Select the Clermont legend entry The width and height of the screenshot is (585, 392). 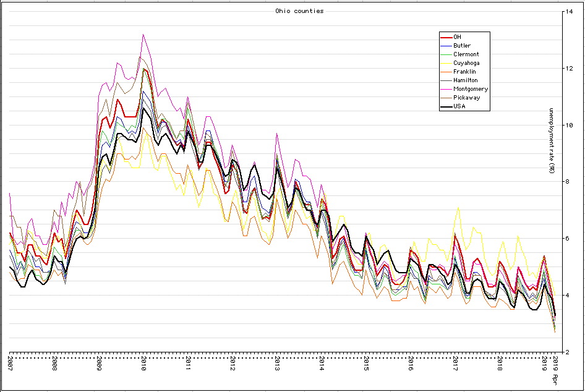(459, 54)
